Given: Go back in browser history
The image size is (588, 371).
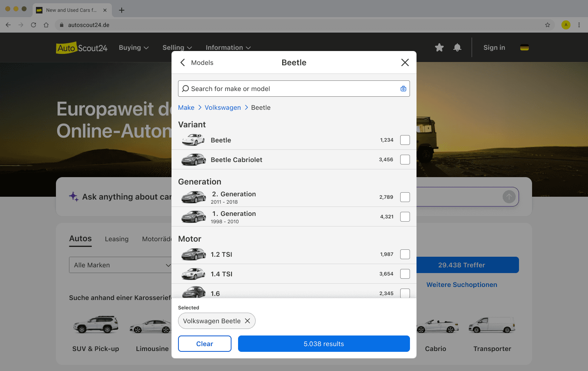Looking at the screenshot, I should 8,25.
